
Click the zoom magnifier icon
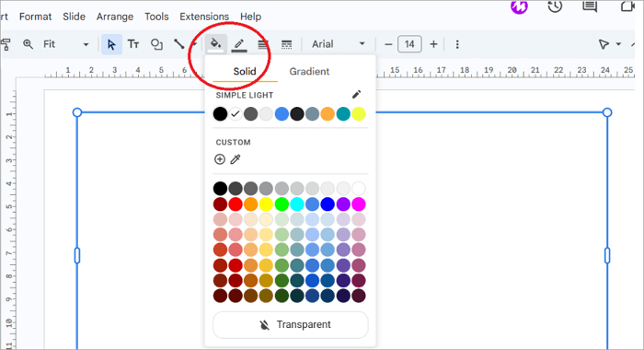28,44
